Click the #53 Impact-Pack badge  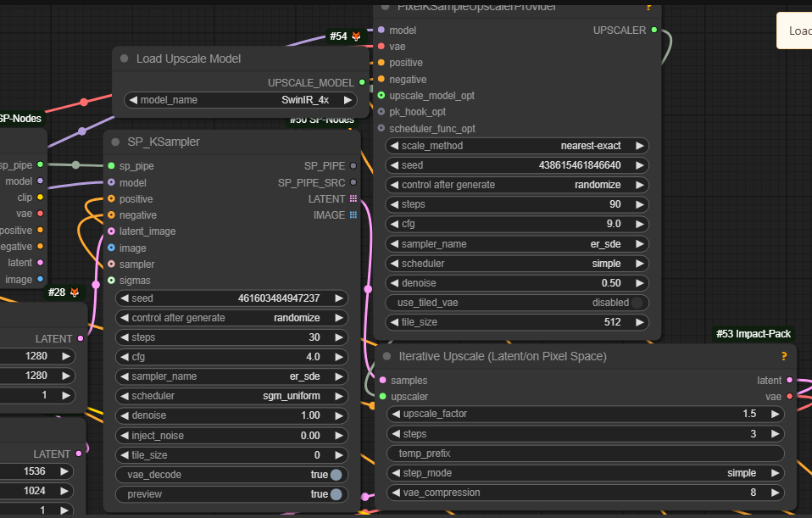pos(754,334)
